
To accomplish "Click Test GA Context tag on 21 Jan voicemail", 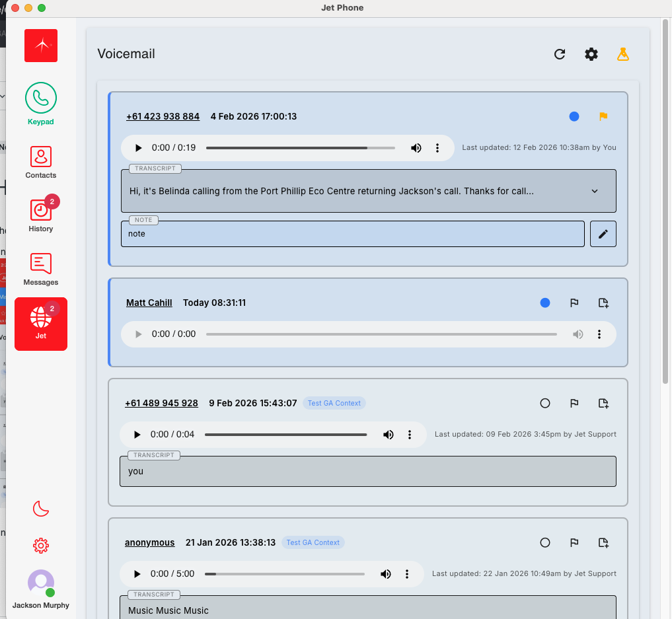I will point(313,543).
